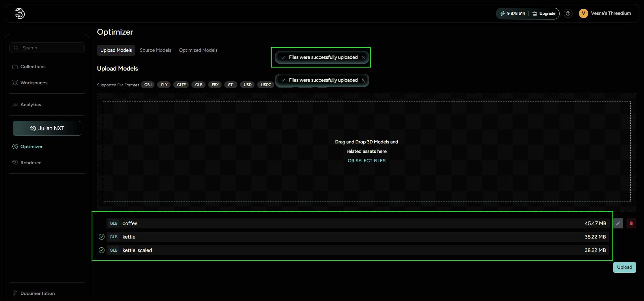Close the second upload success notification

363,80
